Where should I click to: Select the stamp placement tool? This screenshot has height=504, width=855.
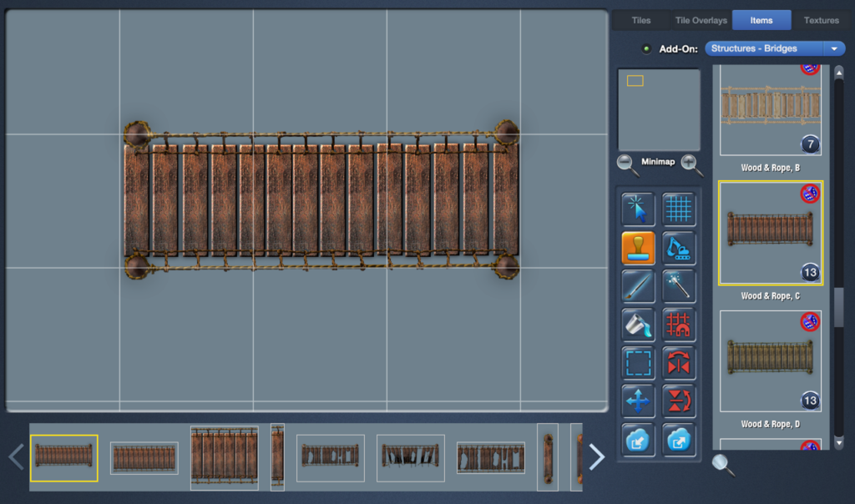[x=638, y=248]
